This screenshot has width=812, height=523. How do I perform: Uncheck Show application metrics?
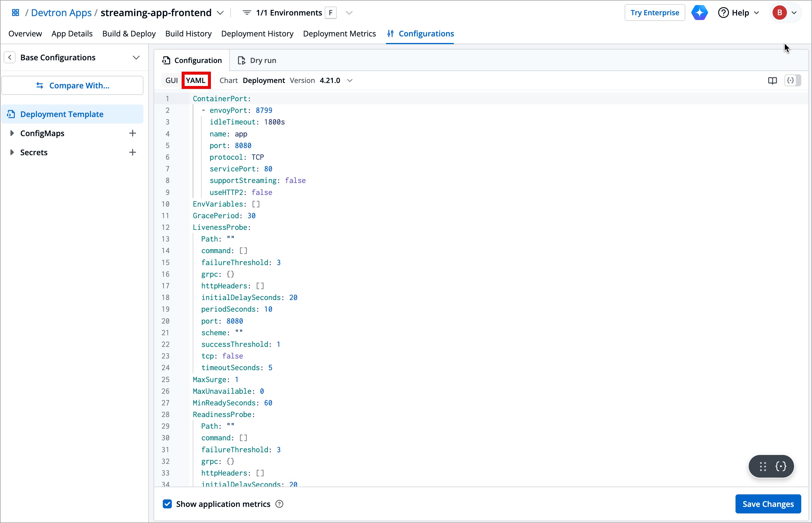[x=167, y=504]
